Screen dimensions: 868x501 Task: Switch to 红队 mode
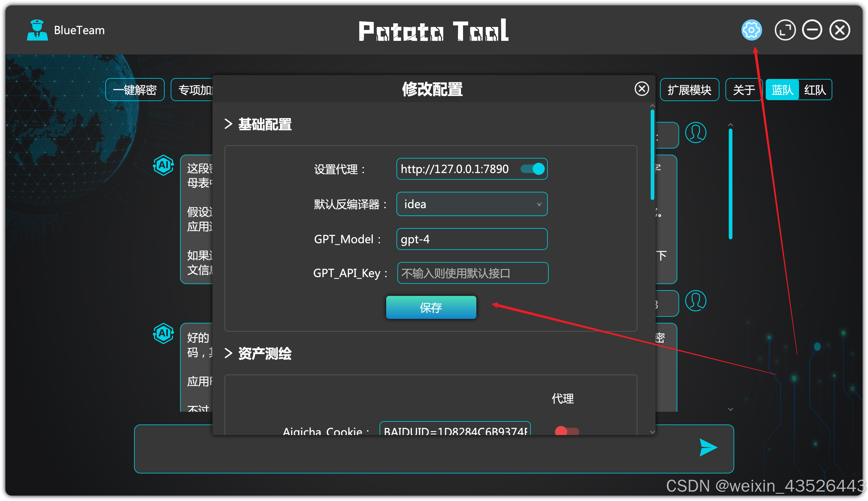[x=814, y=90]
